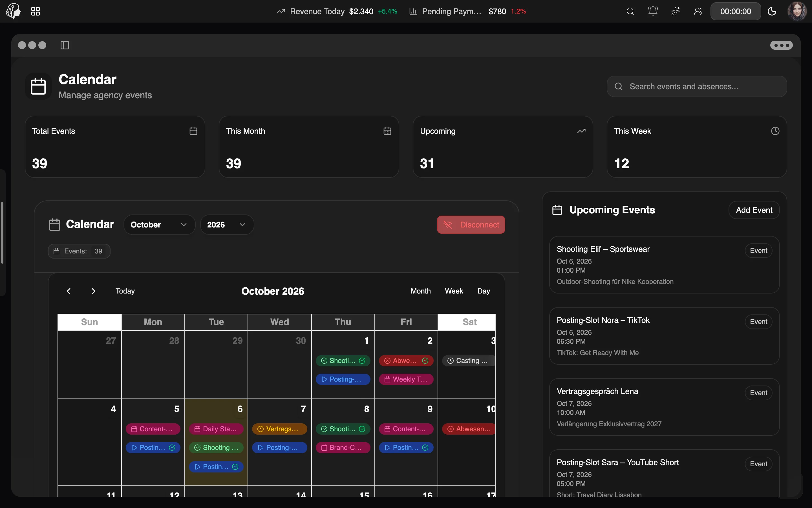Click the This Week clock icon
The image size is (812, 508).
775,131
